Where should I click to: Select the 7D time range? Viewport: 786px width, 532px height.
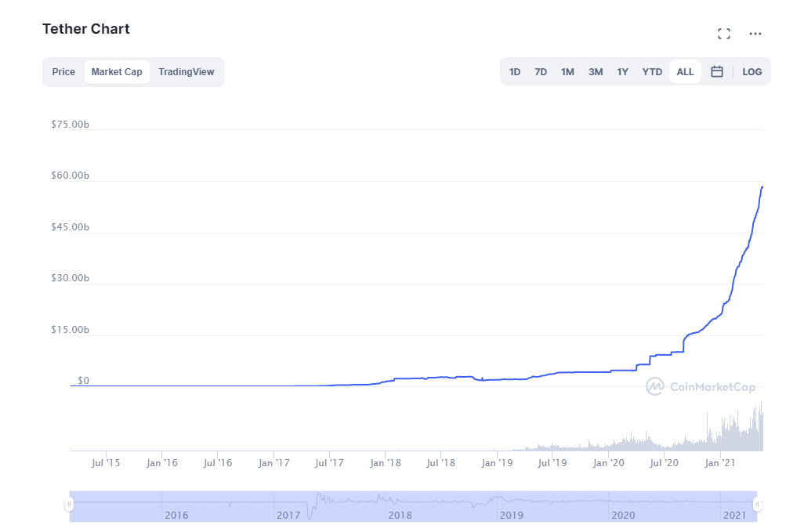541,72
